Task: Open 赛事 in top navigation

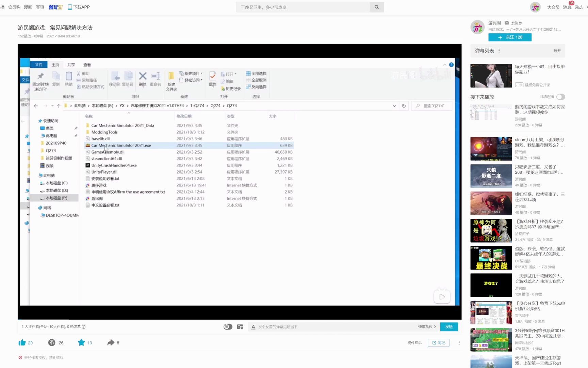Action: [x=40, y=7]
